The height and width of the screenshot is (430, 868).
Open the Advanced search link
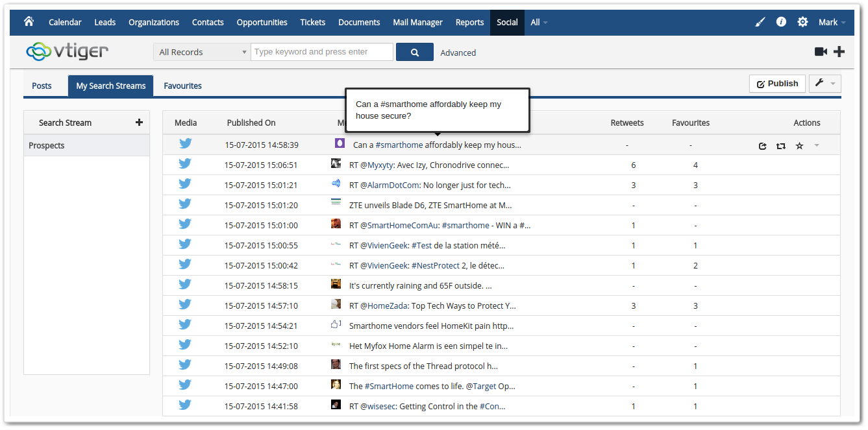click(x=458, y=53)
